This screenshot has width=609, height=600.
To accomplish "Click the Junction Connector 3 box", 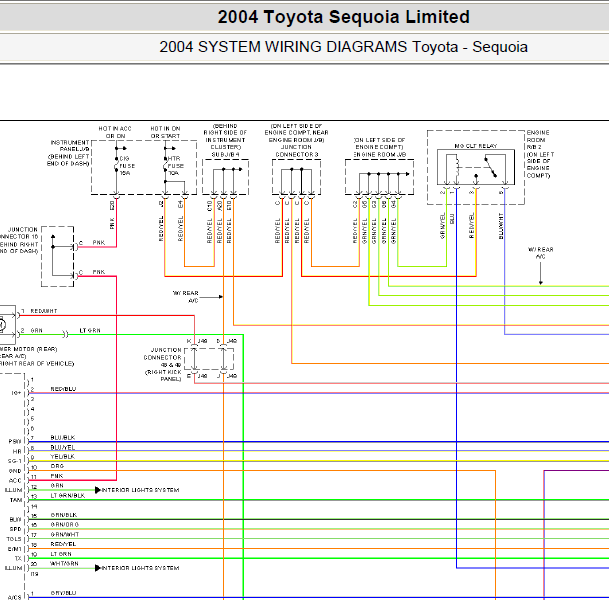I will point(296,177).
